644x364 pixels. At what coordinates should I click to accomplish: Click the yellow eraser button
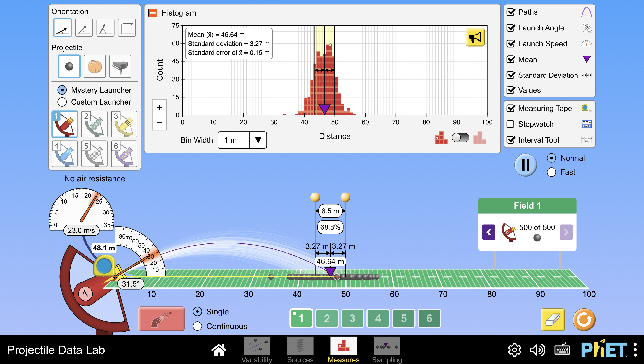coord(553,319)
